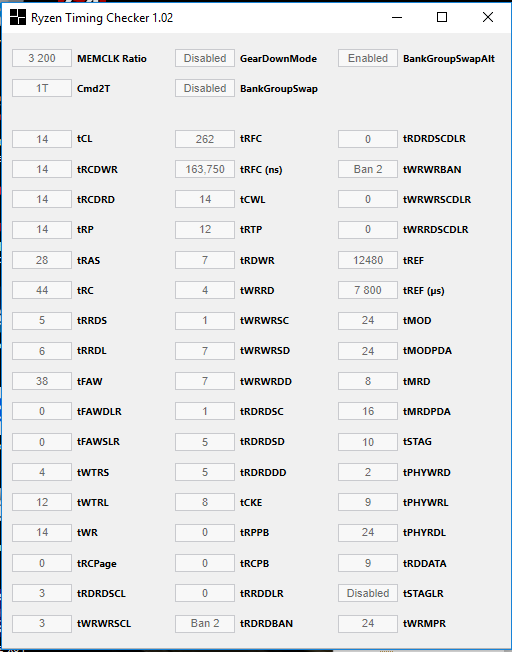This screenshot has width=512, height=652.
Task: Select the tPHYRDL value field
Action: coord(368,533)
